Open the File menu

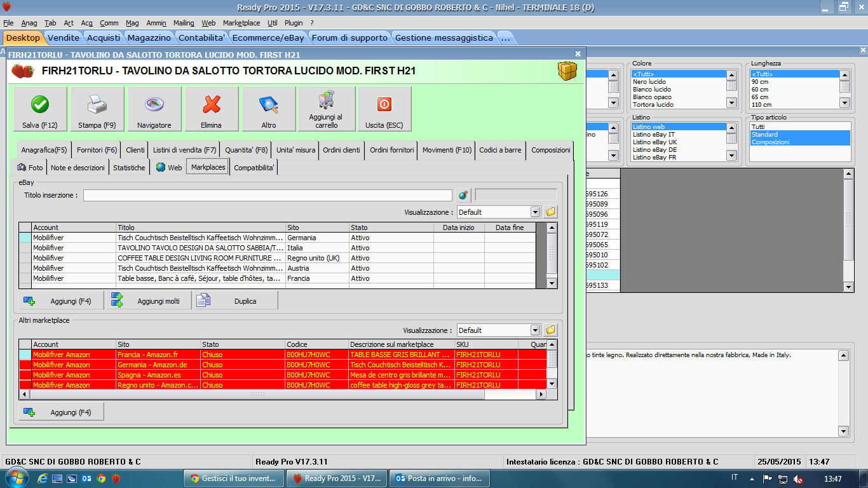8,23
